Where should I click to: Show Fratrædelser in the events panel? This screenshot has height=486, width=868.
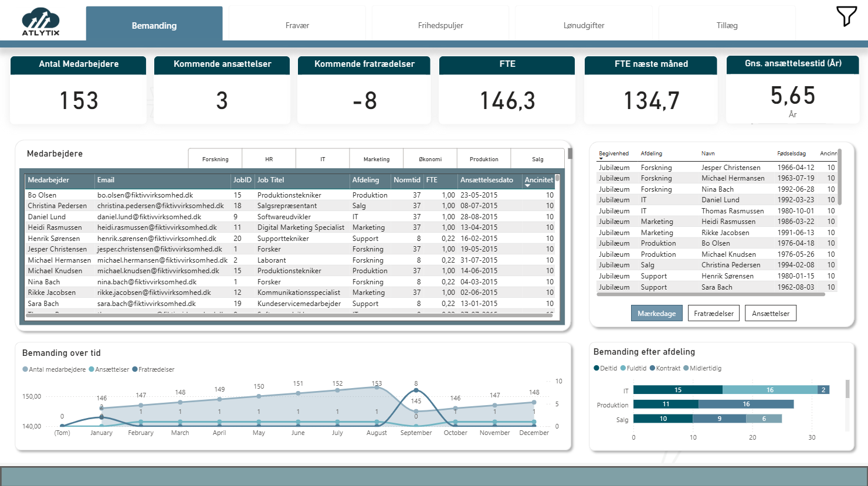coord(714,314)
